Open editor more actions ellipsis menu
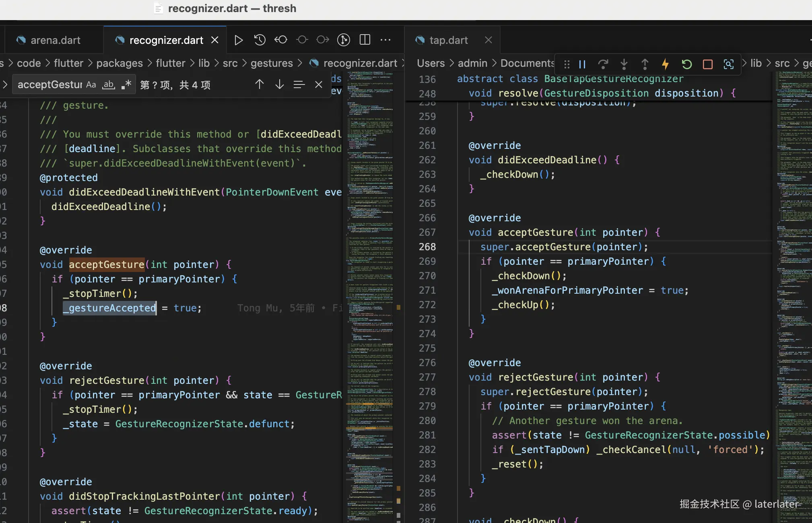 pyautogui.click(x=385, y=40)
